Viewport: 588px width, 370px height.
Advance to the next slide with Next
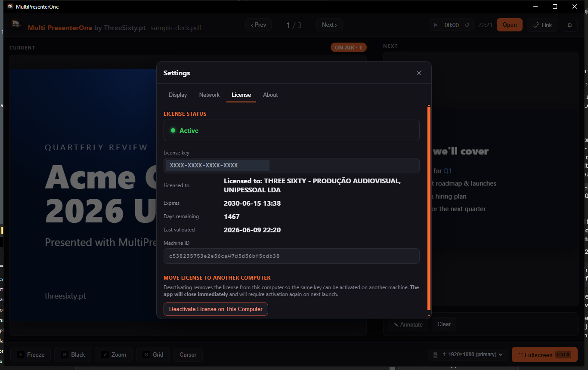(329, 25)
